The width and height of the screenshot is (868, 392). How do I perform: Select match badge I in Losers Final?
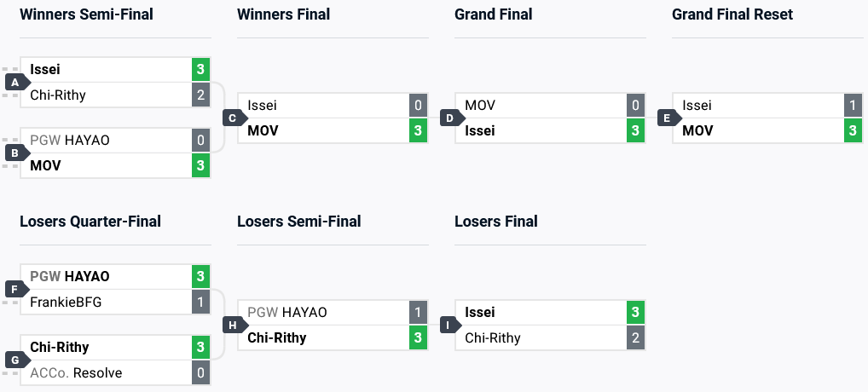[x=449, y=325]
